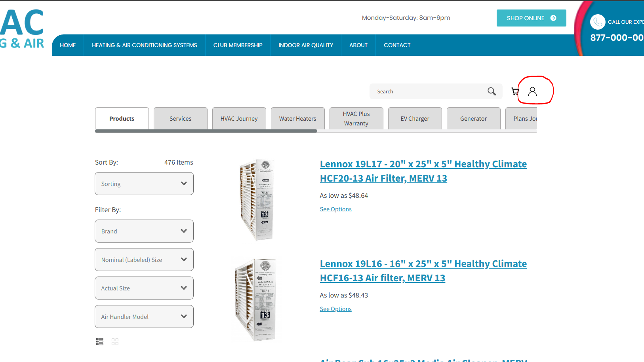The image size is (644, 362).
Task: Expand the Actual Size filter
Action: pyautogui.click(x=144, y=288)
